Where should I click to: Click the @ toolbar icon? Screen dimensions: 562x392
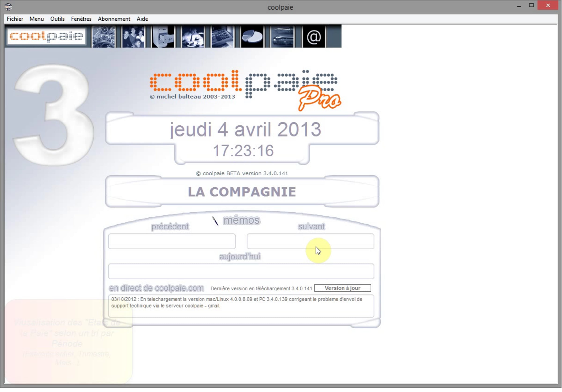[314, 37]
